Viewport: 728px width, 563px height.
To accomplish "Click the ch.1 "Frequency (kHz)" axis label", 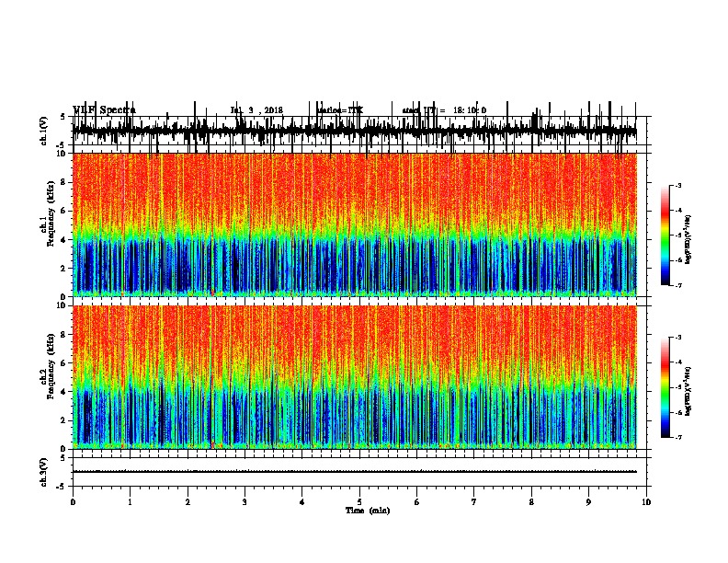I will click(51, 213).
